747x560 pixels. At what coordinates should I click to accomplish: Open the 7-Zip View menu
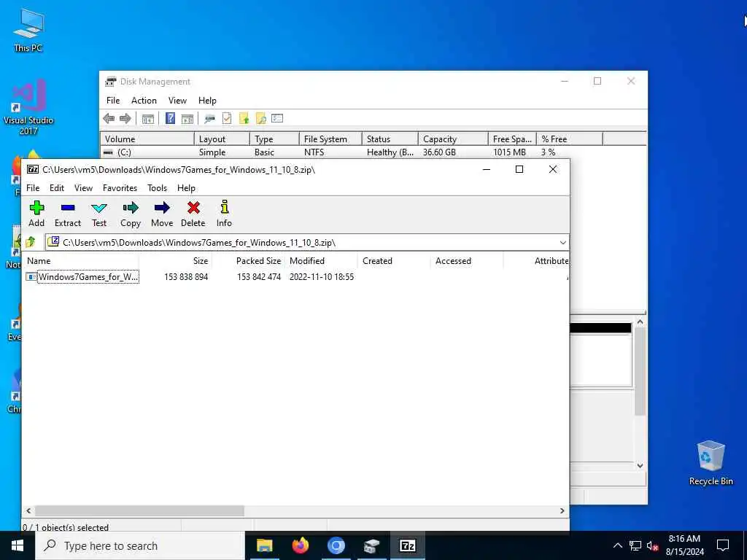point(83,188)
